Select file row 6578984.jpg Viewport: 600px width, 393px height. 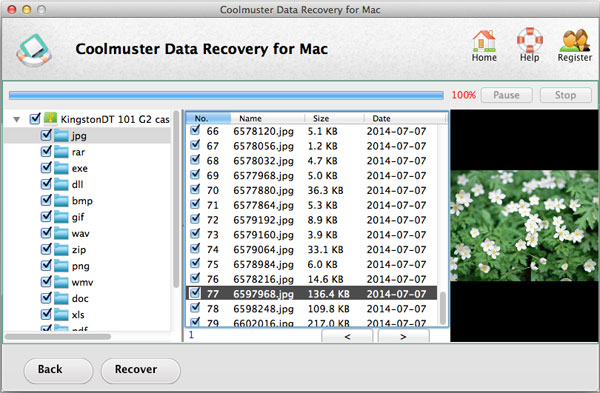click(x=312, y=264)
